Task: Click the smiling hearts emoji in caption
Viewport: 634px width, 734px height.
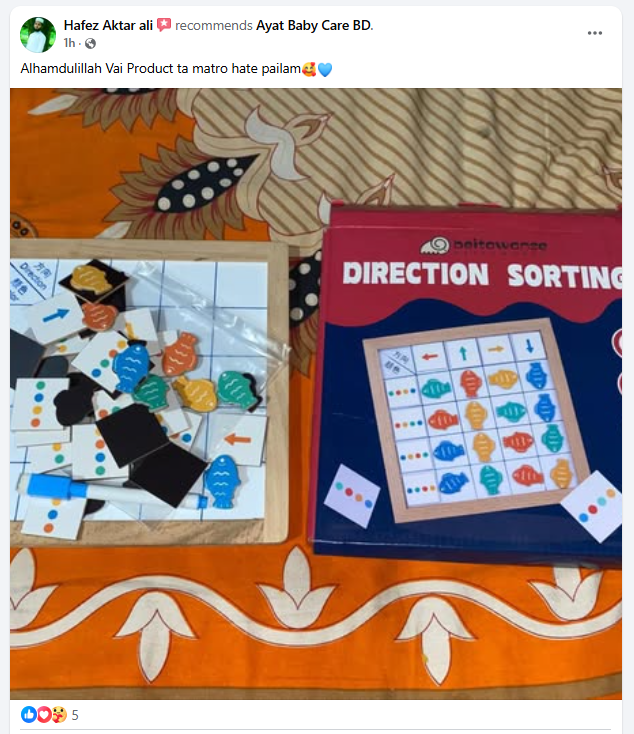Action: (309, 69)
